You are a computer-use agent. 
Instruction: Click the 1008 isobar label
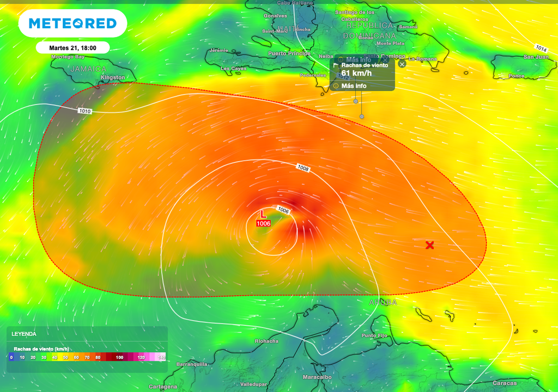point(303,168)
